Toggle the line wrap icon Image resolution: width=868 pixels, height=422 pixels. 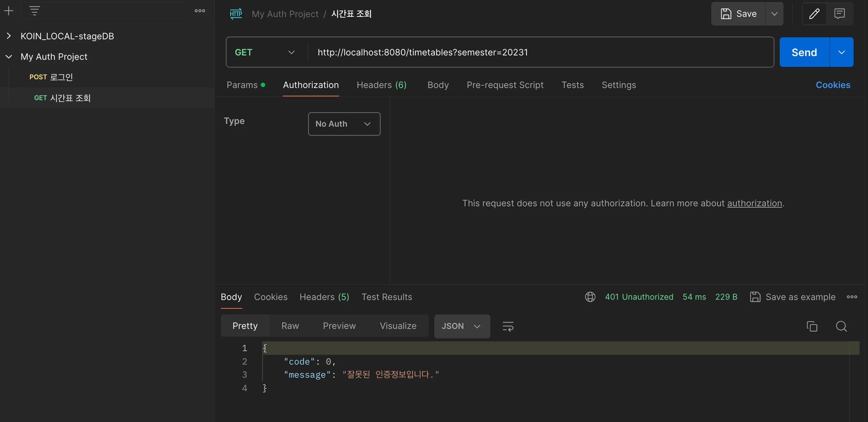click(x=508, y=326)
